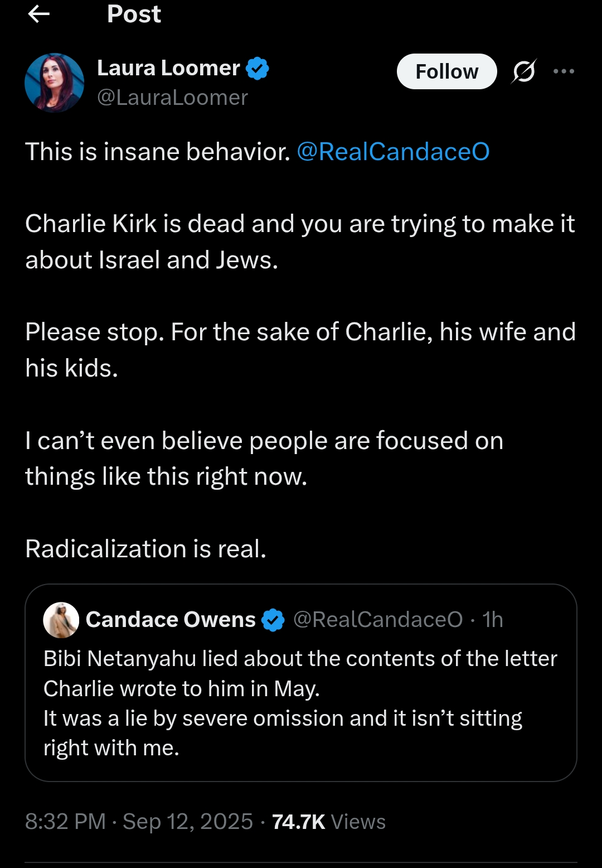
Task: Open the three-dot more options menu
Action: [564, 71]
